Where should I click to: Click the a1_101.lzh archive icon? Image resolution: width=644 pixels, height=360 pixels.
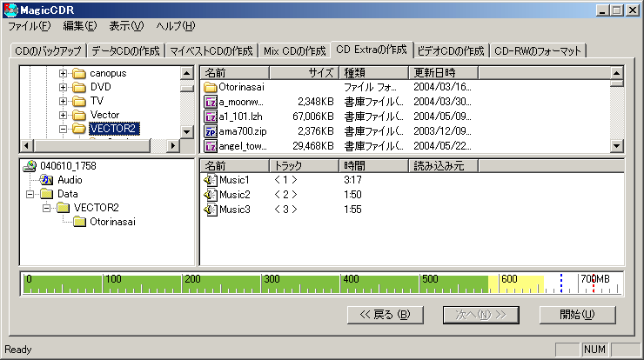211,117
